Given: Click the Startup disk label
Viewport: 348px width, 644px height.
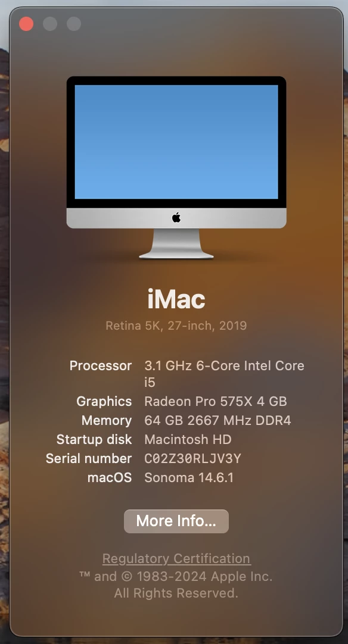Looking at the screenshot, I should coord(94,439).
